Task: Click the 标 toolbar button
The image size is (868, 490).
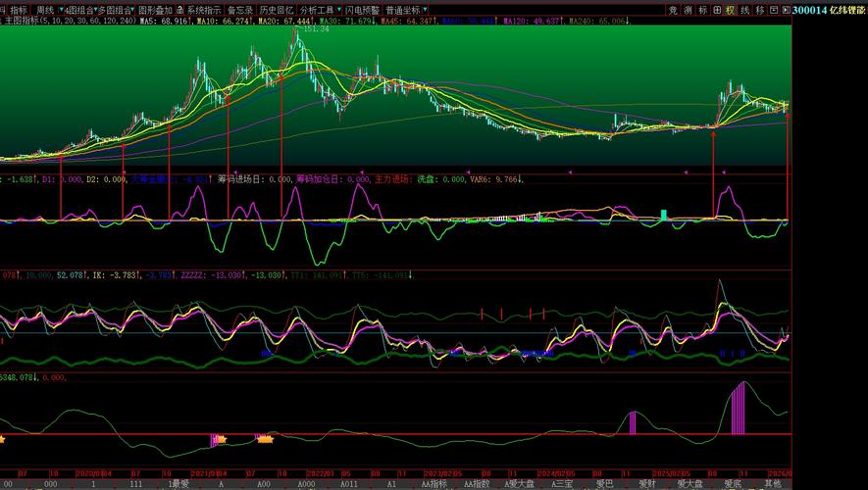Action: click(x=702, y=10)
